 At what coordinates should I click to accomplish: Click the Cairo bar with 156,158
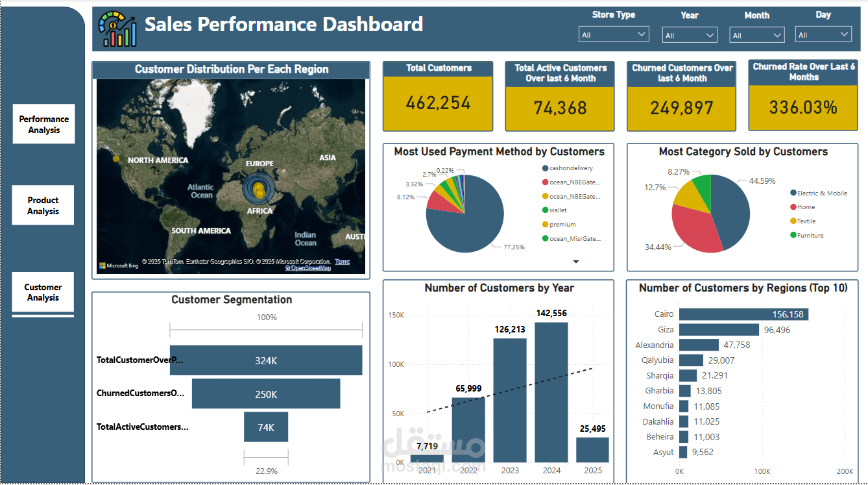743,314
